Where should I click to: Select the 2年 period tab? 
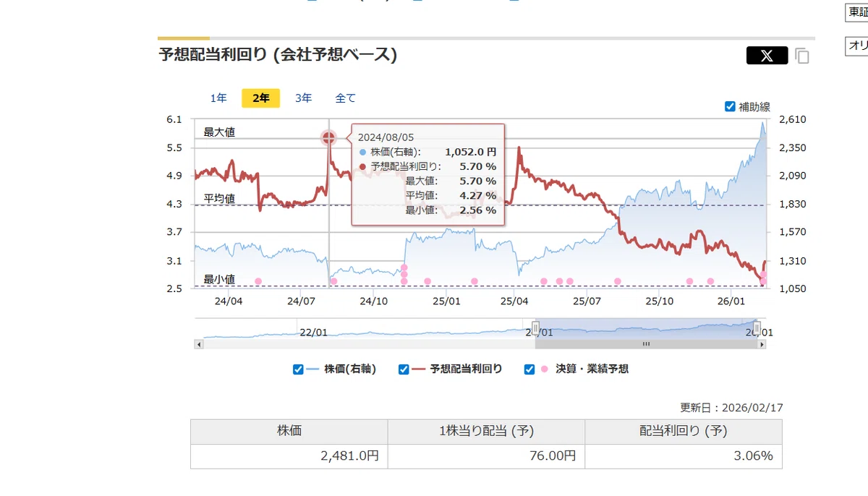pos(260,98)
